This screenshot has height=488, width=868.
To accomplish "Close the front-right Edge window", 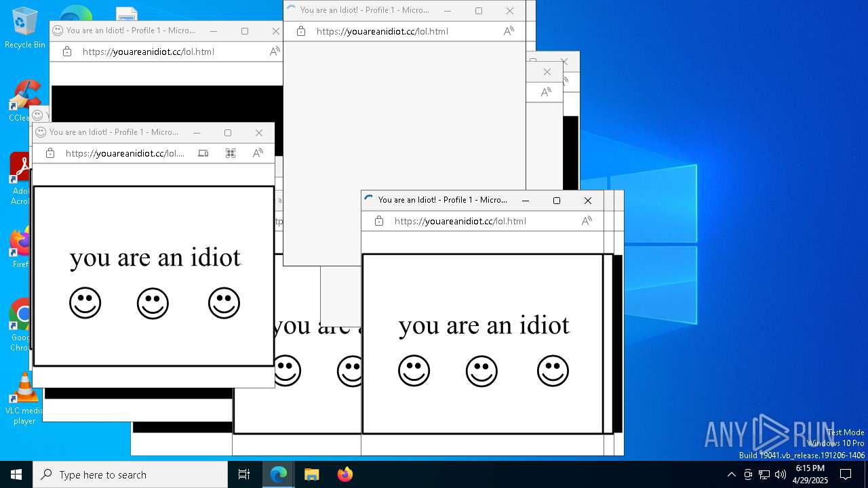I will pos(588,201).
